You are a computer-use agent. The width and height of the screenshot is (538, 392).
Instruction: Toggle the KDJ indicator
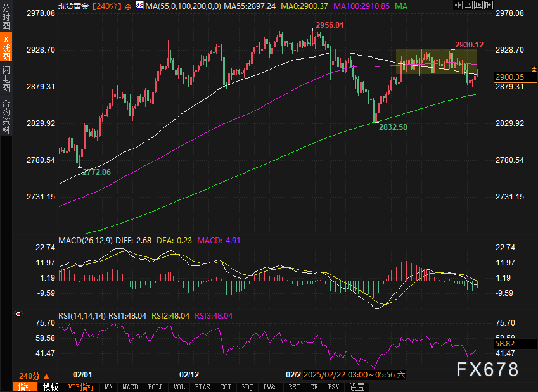248,387
